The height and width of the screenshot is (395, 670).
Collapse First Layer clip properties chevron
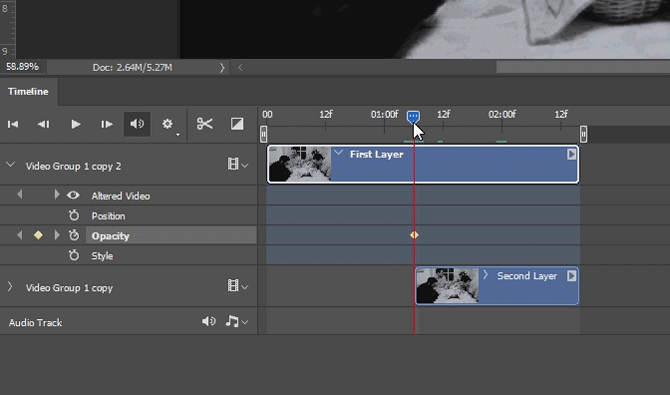[x=338, y=153]
